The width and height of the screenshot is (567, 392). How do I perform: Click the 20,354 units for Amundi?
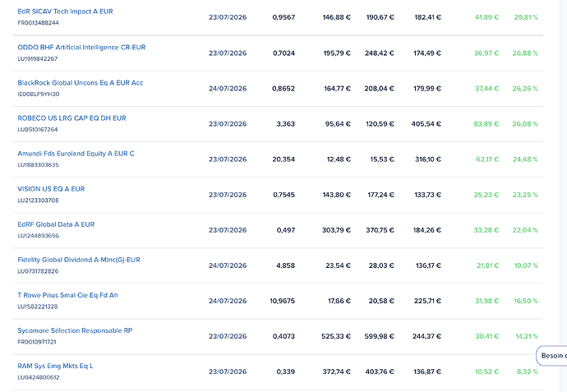[x=283, y=159]
